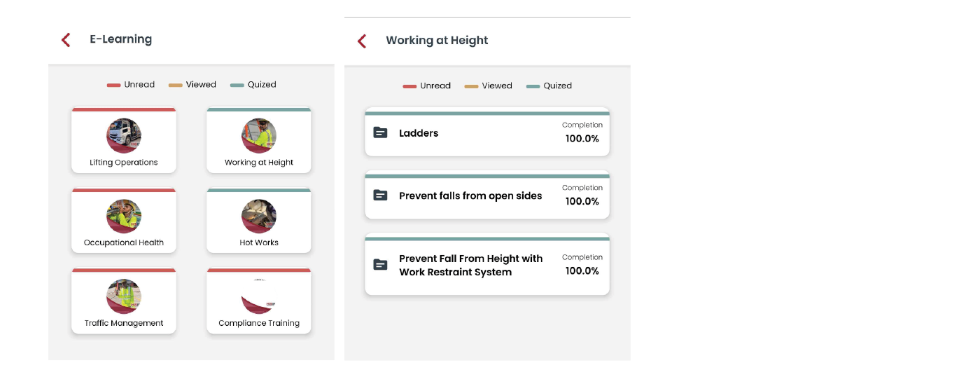This screenshot has width=980, height=377.
Task: Open Prevent falls from open sides module
Action: pyautogui.click(x=470, y=196)
